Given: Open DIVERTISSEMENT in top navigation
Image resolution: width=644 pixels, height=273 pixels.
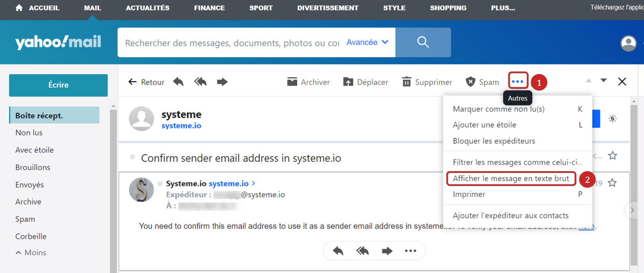Looking at the screenshot, I should coord(328,8).
